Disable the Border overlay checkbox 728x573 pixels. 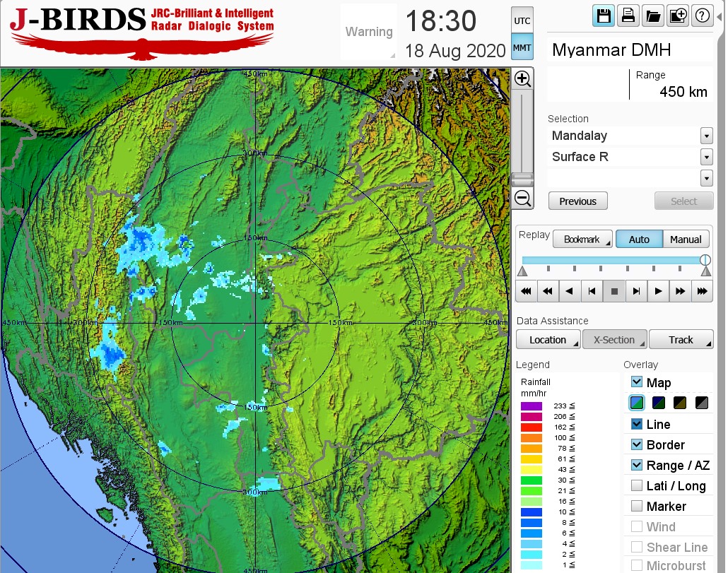[x=637, y=444]
